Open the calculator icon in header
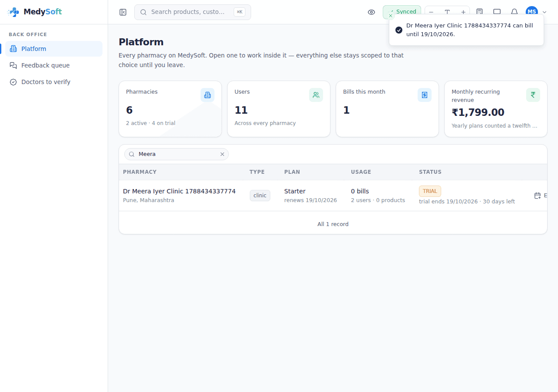 pos(480,12)
